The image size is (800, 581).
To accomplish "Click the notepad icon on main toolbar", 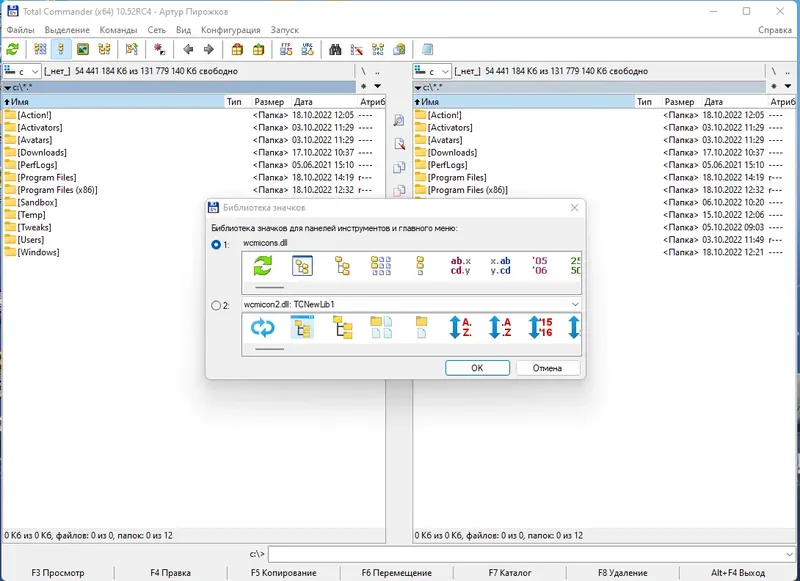I will click(x=427, y=49).
